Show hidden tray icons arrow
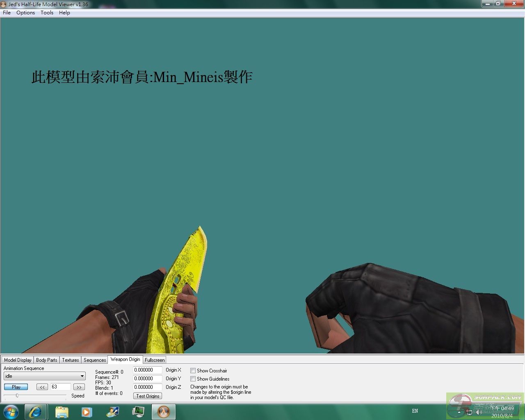The image size is (525, 420). pos(459,412)
